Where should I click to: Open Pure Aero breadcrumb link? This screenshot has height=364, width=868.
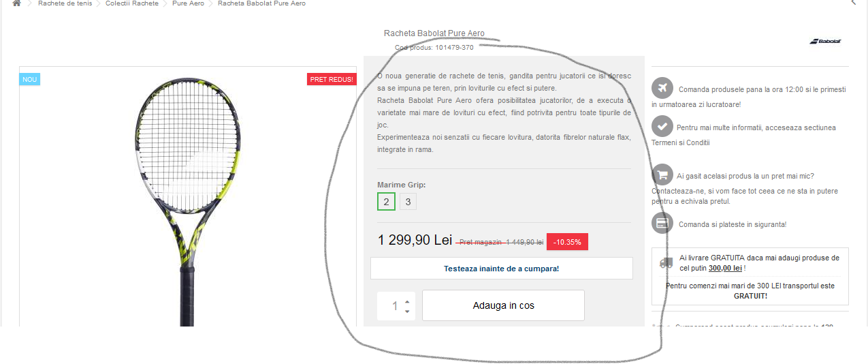[188, 3]
